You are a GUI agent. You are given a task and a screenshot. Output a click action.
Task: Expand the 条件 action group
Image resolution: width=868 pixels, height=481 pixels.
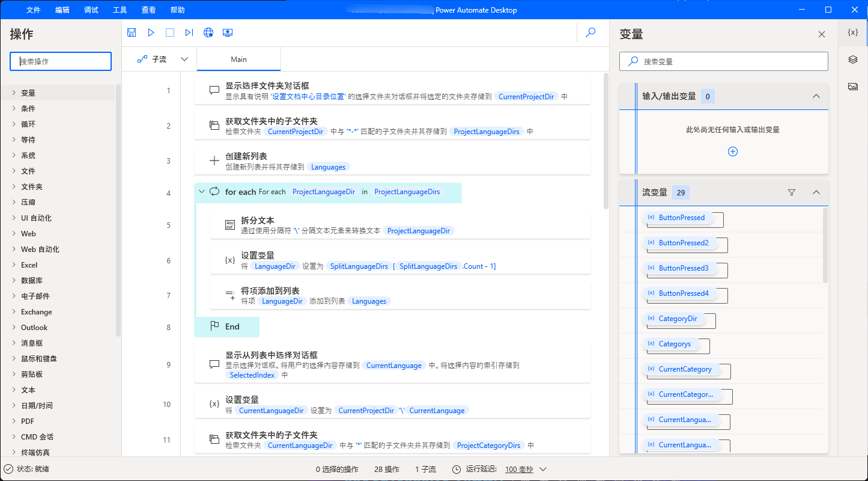tap(13, 108)
